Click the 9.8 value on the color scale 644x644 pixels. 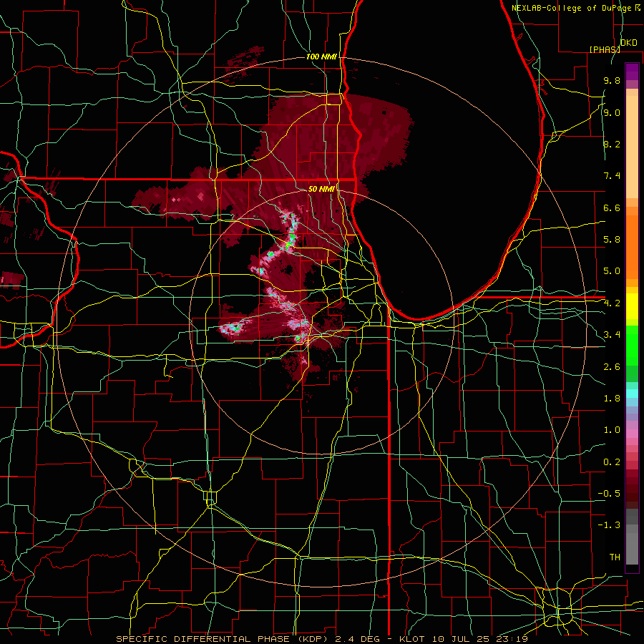point(612,80)
